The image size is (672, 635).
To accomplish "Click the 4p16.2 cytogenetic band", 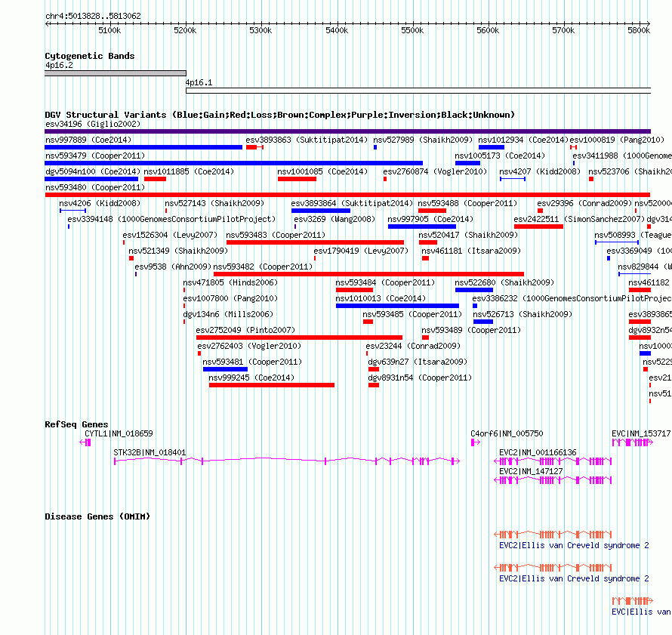I will click(116, 73).
